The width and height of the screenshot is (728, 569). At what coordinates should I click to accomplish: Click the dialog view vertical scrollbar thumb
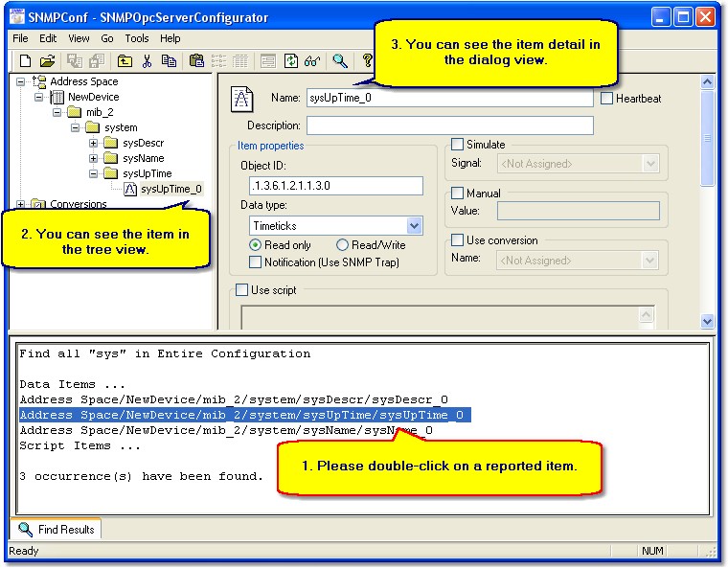[x=707, y=138]
